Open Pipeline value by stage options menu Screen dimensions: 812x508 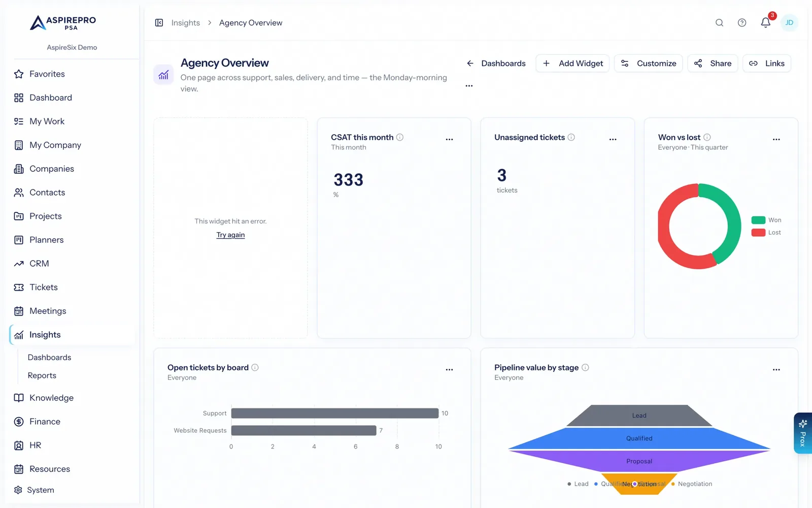[776, 370]
